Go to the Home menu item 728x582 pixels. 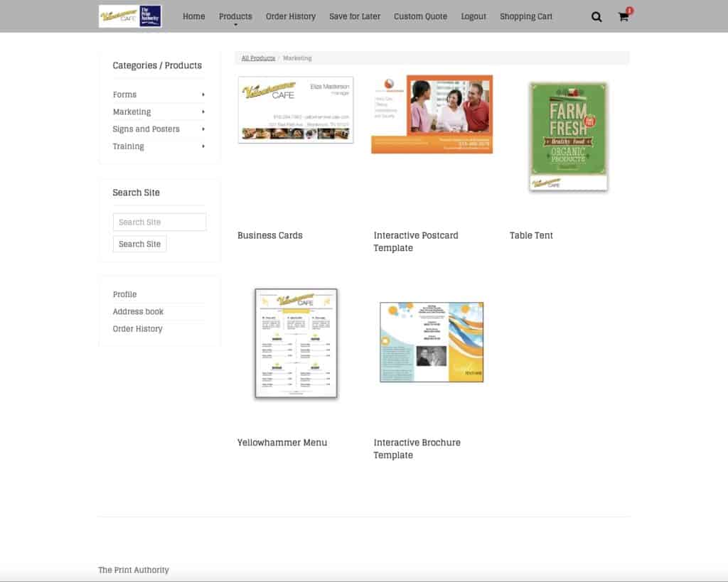coord(193,16)
